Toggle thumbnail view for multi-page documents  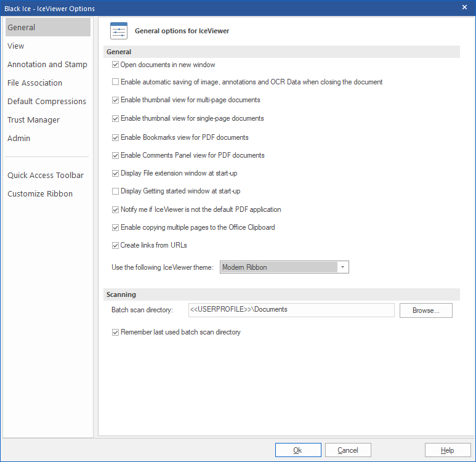click(x=115, y=100)
